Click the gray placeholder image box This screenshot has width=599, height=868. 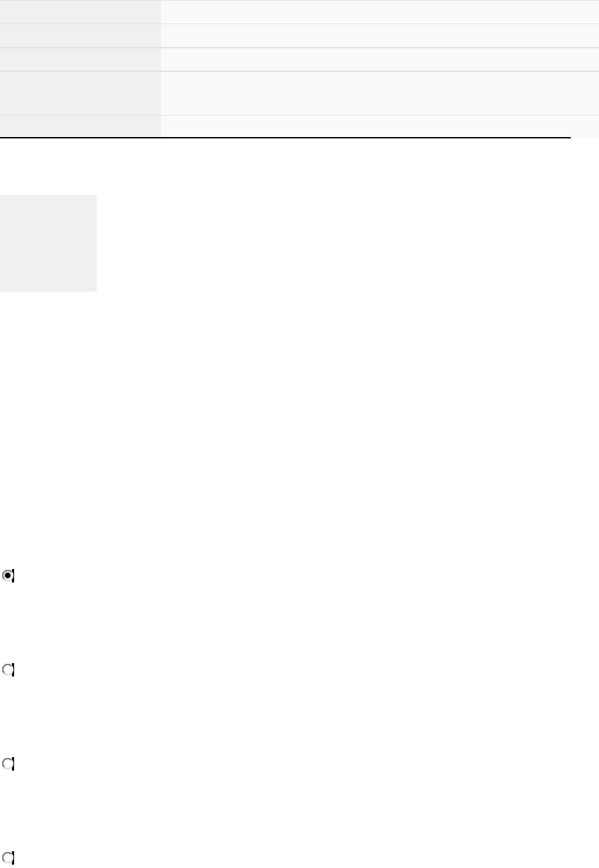pyautogui.click(x=48, y=243)
